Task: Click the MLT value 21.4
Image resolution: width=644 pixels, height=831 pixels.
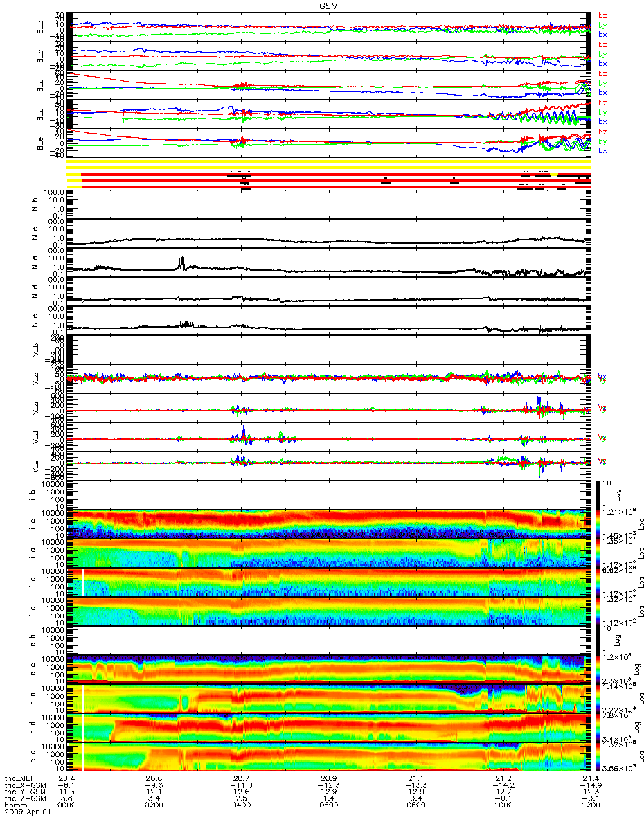Action: coord(591,778)
